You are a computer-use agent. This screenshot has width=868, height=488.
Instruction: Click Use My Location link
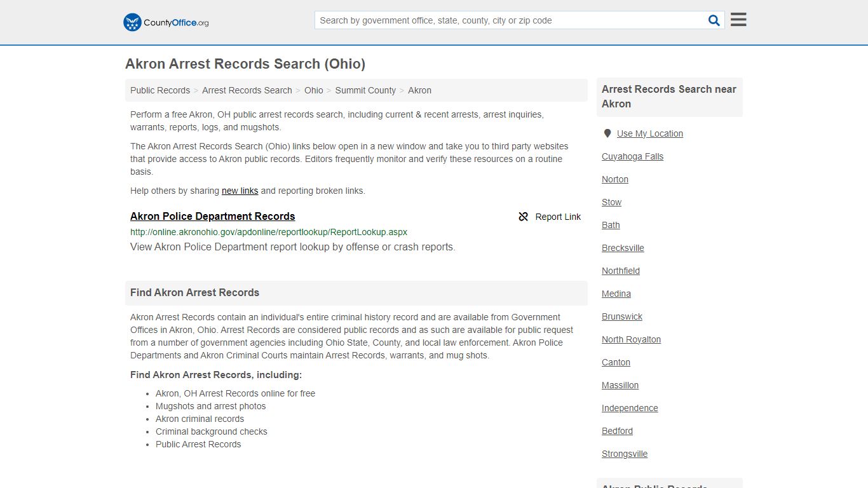pyautogui.click(x=650, y=133)
